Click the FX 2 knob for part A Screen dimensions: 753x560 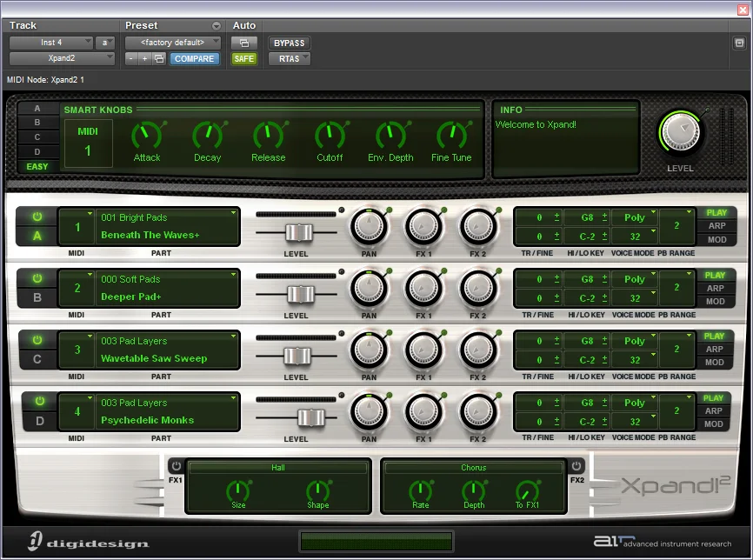[x=478, y=227]
